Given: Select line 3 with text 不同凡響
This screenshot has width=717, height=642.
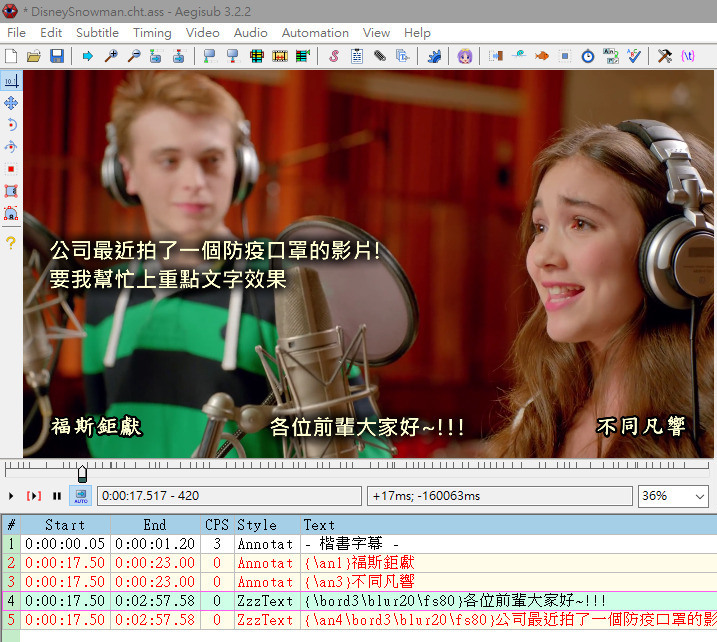Looking at the screenshot, I should click(359, 582).
